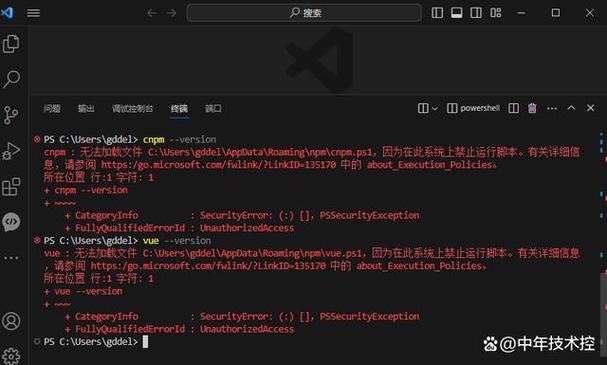
Task: Click error marker beside vue --version command
Action: click(37, 240)
